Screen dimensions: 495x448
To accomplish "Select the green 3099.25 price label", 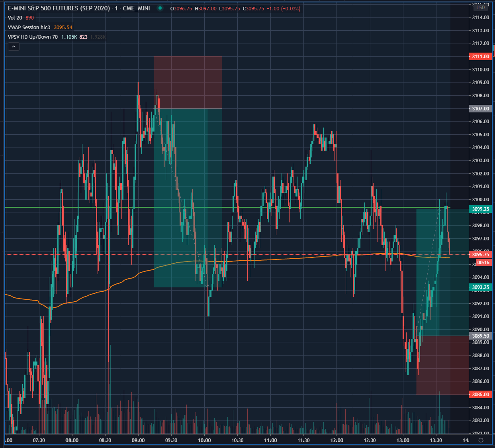I will (481, 209).
